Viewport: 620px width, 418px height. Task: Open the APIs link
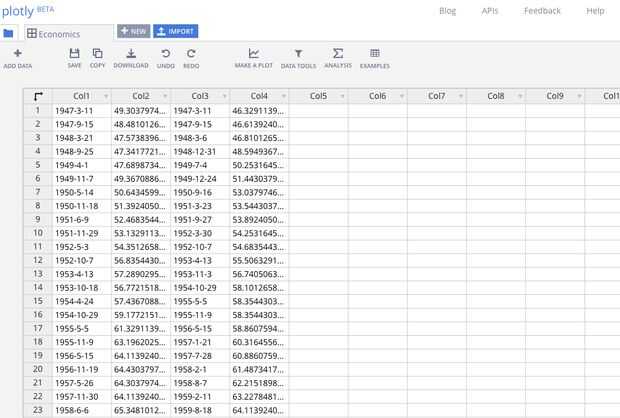coord(490,11)
